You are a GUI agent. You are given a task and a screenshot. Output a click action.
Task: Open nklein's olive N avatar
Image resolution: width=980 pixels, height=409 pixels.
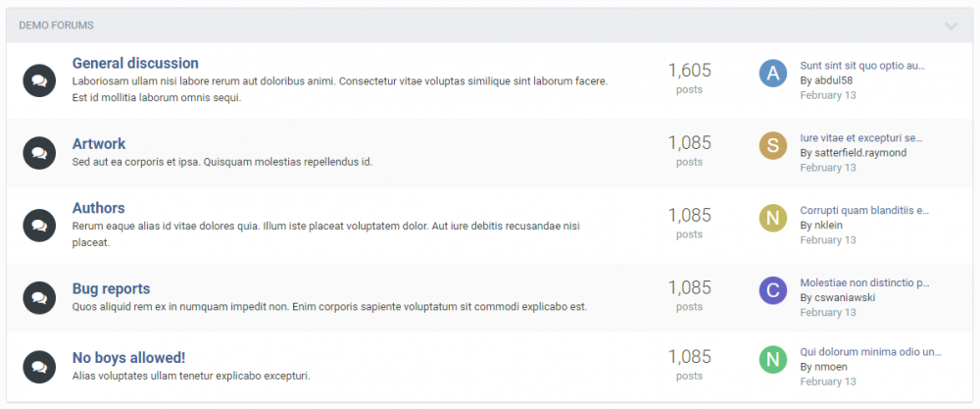[x=773, y=218]
